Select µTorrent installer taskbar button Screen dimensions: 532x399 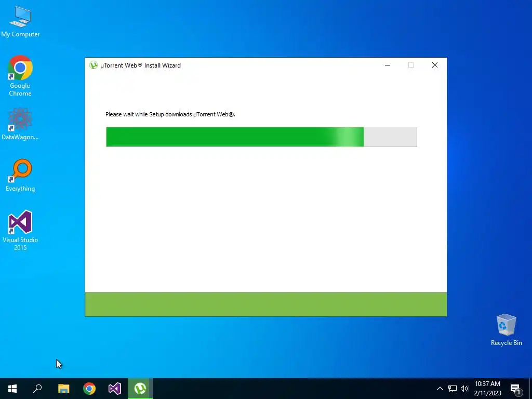[x=140, y=389]
